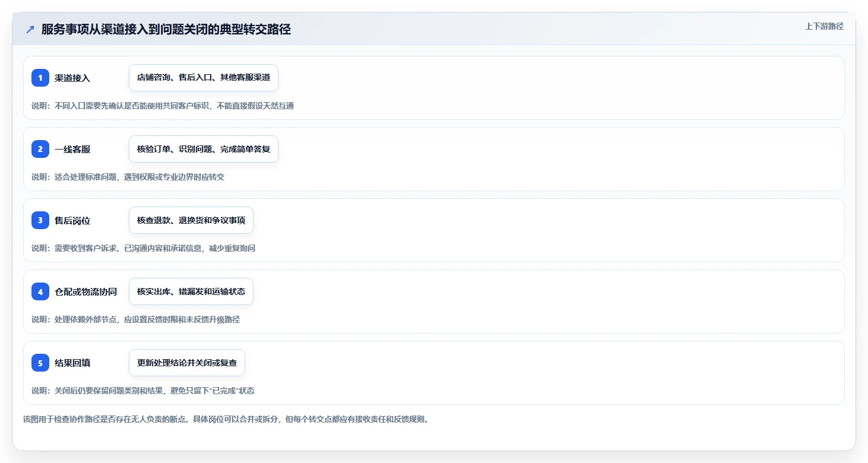Click the 售后岗位 step title
868x463 pixels.
72,220
